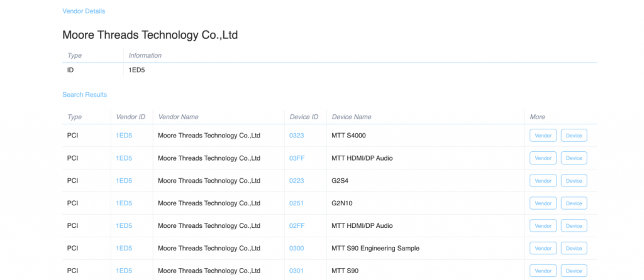644x280 pixels.
Task: Click PCI type cell in the G2S4 row
Action: pyautogui.click(x=73, y=180)
